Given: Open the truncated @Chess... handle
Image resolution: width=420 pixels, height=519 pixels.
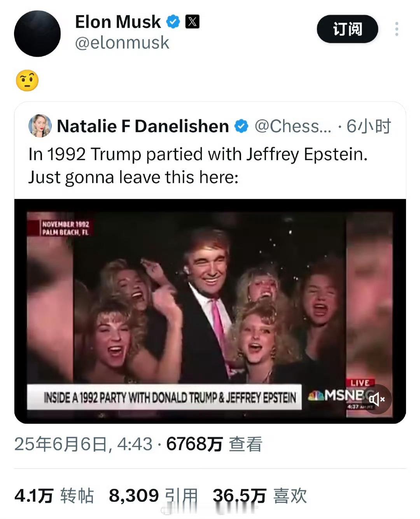Looking at the screenshot, I should point(293,126).
